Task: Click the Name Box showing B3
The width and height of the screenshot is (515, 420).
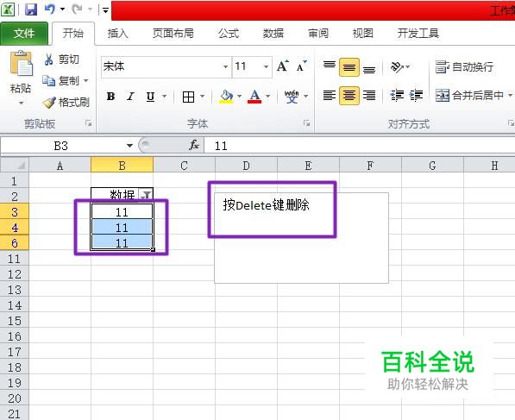Action: click(x=62, y=146)
